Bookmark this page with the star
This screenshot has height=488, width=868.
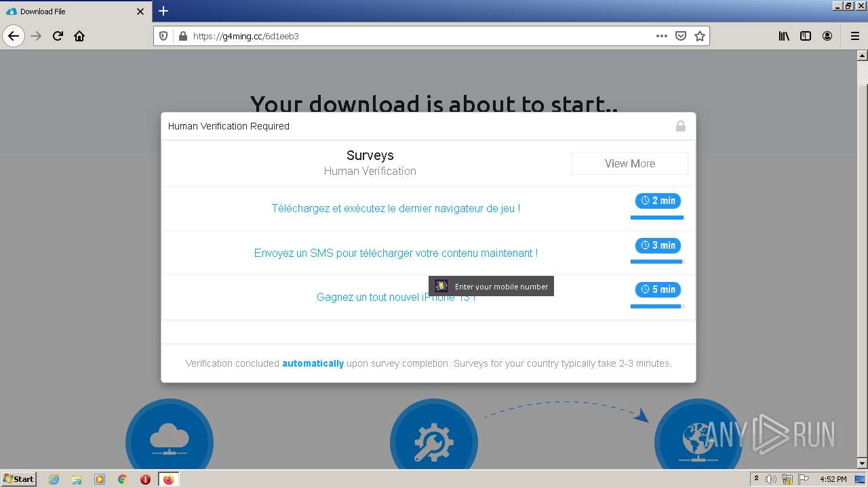click(x=700, y=36)
